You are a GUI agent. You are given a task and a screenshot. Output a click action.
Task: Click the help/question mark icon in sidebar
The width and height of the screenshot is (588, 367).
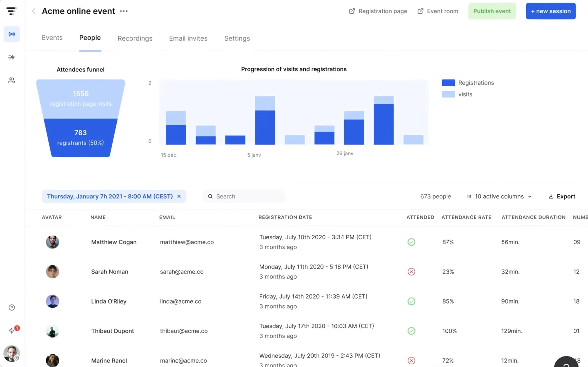click(11, 307)
